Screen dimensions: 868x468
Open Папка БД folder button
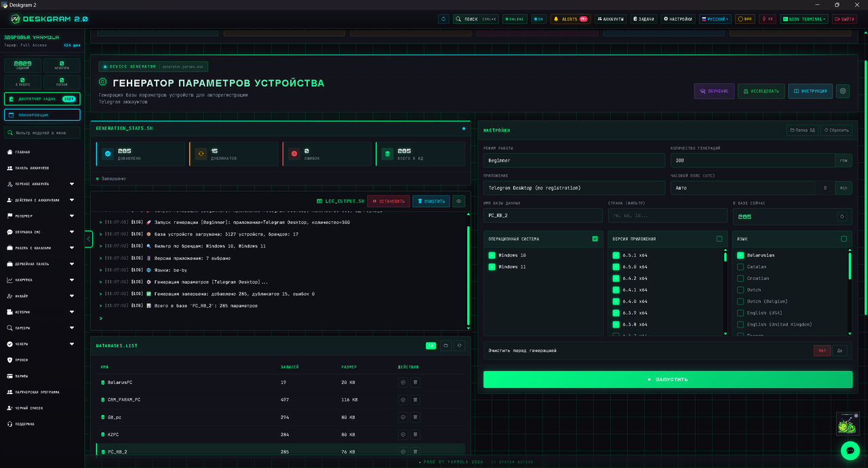tap(802, 130)
